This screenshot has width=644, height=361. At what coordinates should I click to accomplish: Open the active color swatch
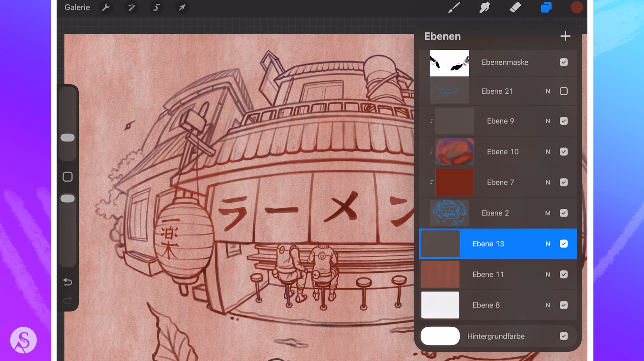(577, 7)
